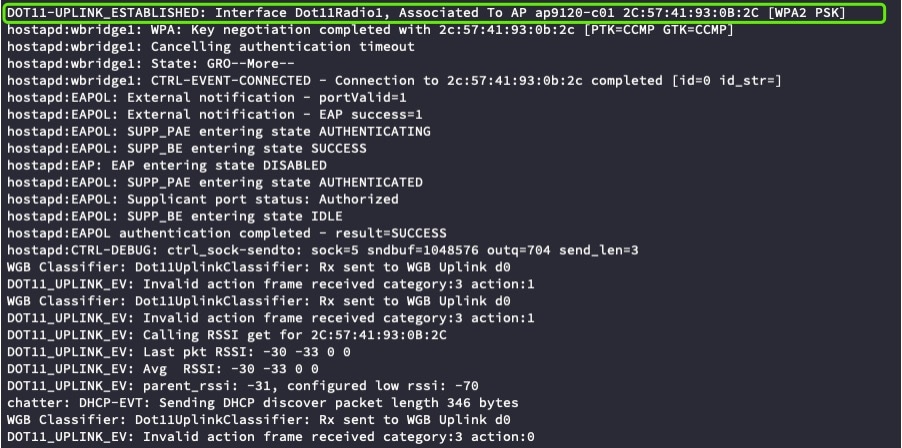Screen dimensions: 902x448
Task: Click the ctrl_sock-sendto CTRL-DEBUG line
Action: [323, 250]
